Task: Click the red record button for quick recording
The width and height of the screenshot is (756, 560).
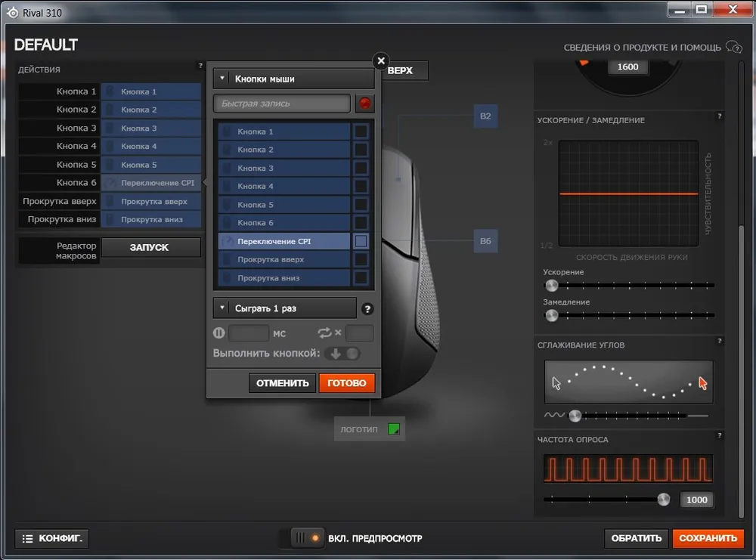Action: point(365,104)
